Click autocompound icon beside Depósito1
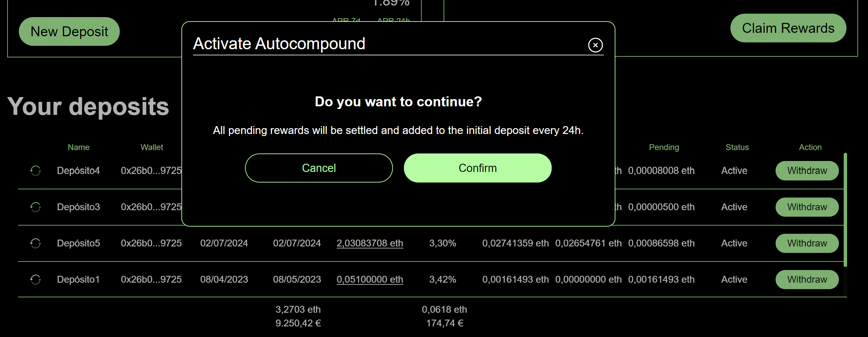Screen dimensions: 868x337 click(x=36, y=279)
